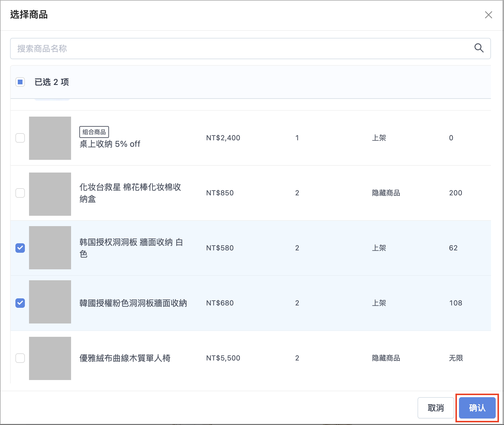Click the 组合商品 tag label
The width and height of the screenshot is (504, 425).
click(94, 132)
